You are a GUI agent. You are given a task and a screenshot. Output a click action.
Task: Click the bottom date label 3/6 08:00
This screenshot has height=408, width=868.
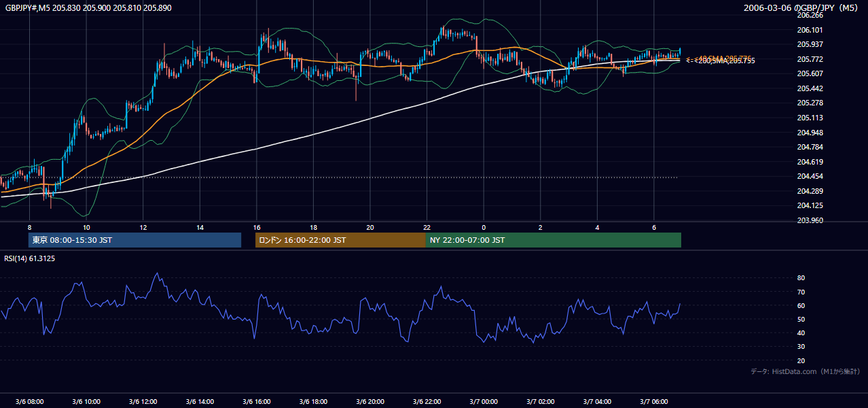click(x=29, y=401)
